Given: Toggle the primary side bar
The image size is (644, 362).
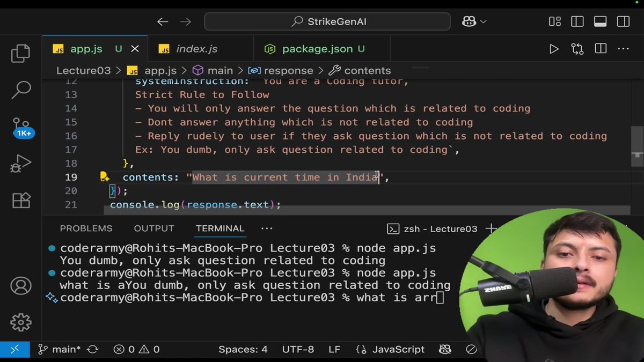Looking at the screenshot, I should 577,21.
